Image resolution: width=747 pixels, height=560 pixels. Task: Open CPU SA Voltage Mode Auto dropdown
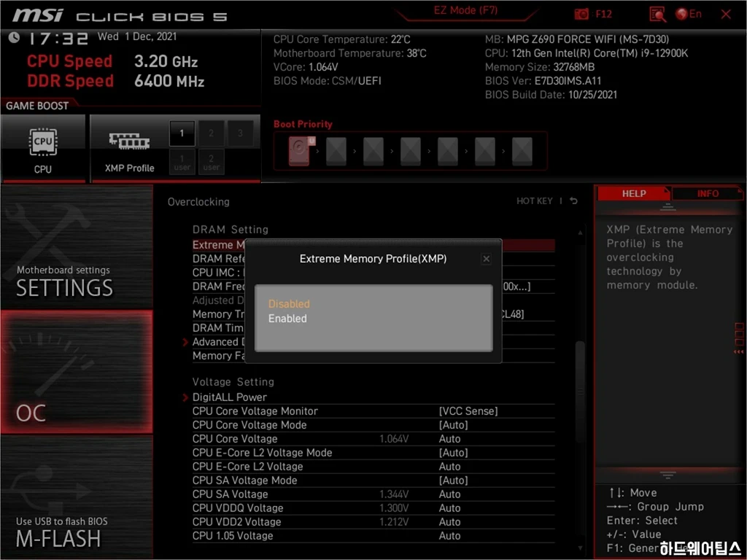click(453, 481)
